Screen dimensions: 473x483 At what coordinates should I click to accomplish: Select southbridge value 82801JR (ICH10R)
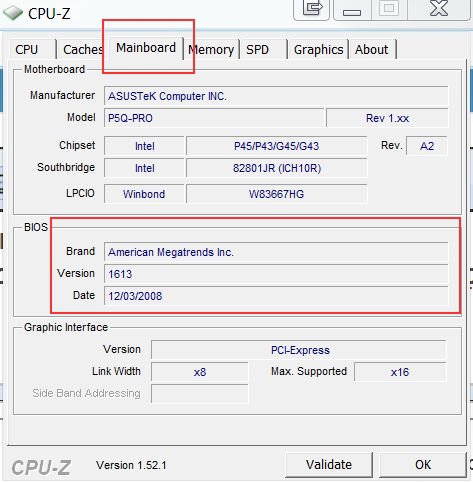coord(276,168)
